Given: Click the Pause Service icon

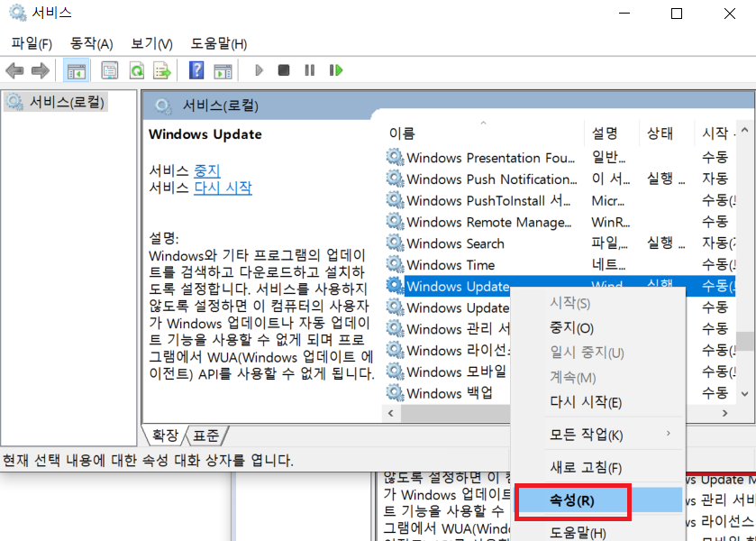Looking at the screenshot, I should (x=310, y=70).
